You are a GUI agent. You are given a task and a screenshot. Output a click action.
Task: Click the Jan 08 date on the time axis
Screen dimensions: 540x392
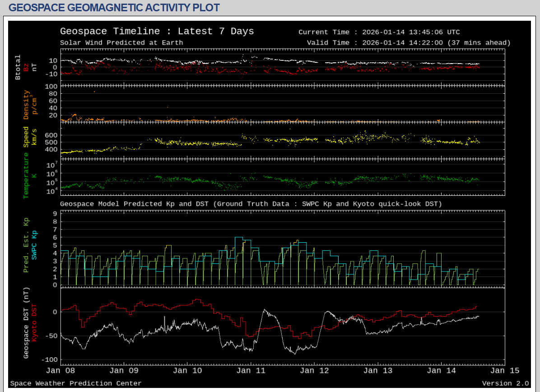point(61,371)
